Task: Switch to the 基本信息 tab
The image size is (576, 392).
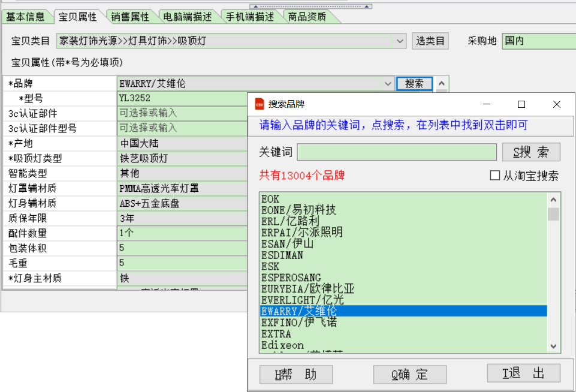Action: pos(25,17)
